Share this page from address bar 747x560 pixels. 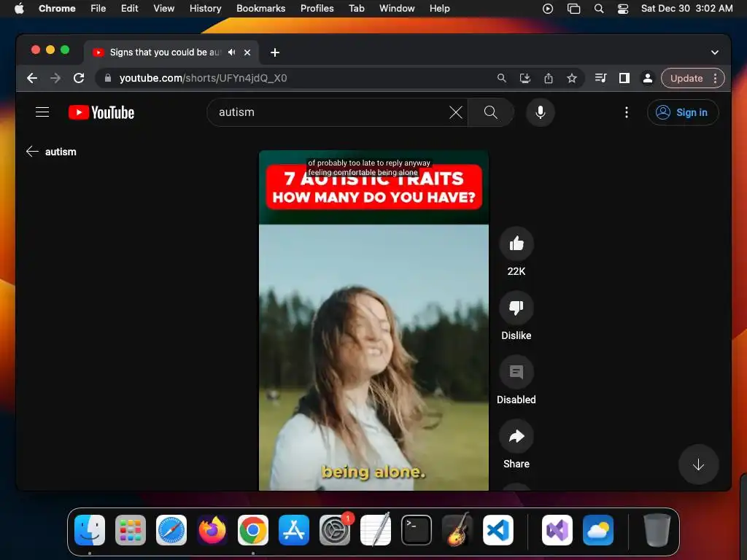click(549, 78)
